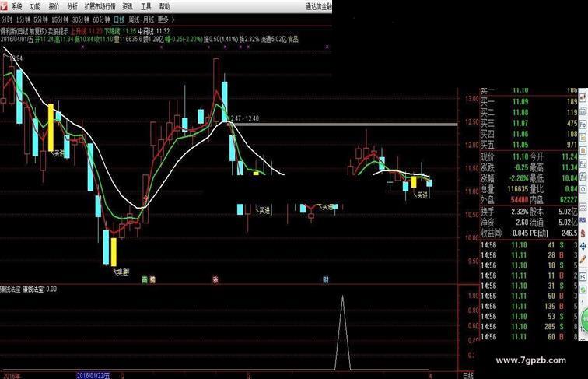Click the highlighted date 2016/01/22/五
The width and height of the screenshot is (588, 379).
(93, 375)
